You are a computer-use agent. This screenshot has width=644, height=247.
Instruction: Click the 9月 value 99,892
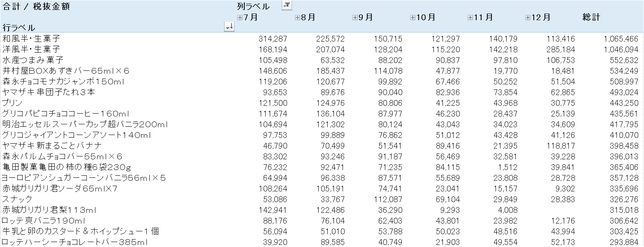click(390, 82)
